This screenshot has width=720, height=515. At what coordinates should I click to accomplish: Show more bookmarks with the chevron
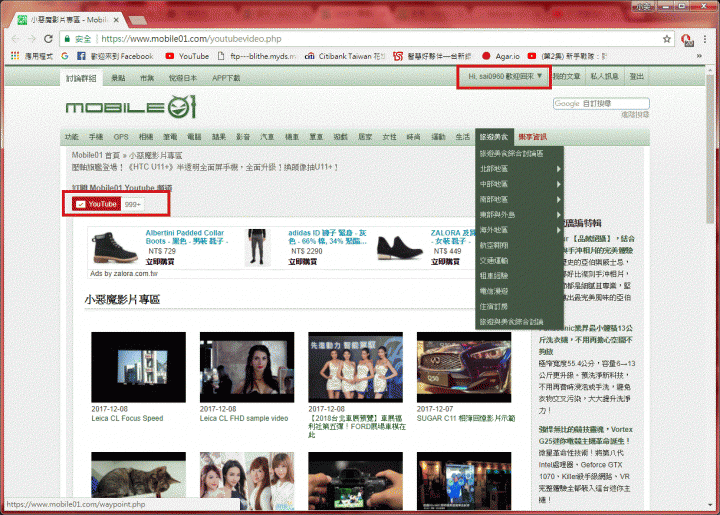coord(699,56)
